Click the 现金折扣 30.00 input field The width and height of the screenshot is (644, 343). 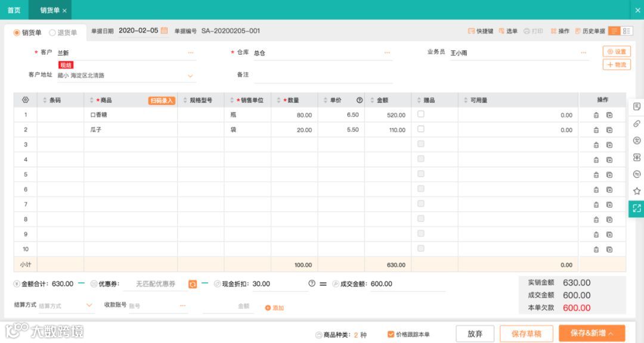click(x=279, y=284)
